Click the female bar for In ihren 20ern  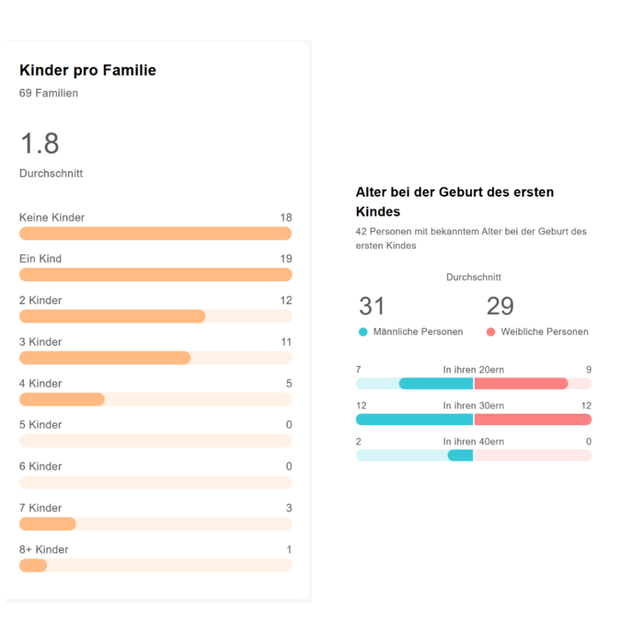pyautogui.click(x=521, y=384)
